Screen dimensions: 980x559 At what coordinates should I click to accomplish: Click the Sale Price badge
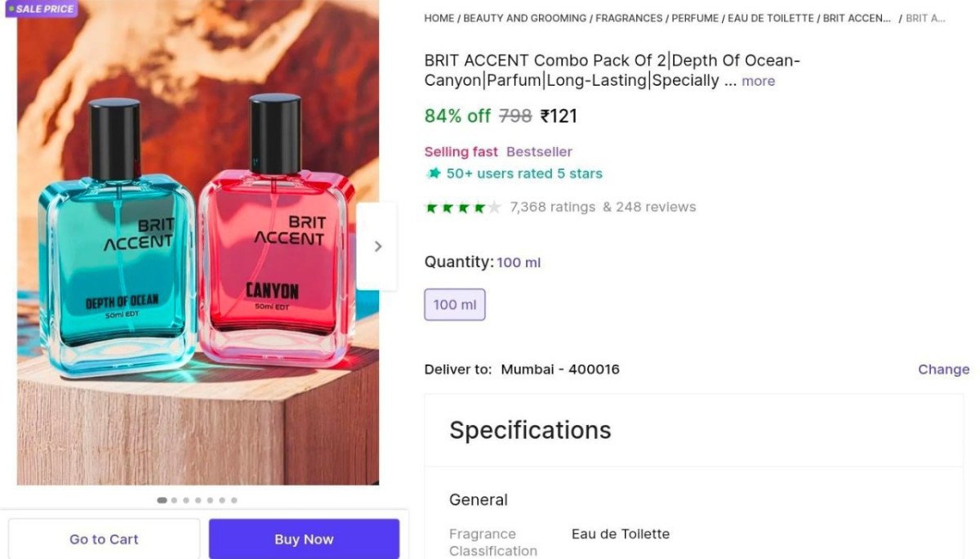41,9
